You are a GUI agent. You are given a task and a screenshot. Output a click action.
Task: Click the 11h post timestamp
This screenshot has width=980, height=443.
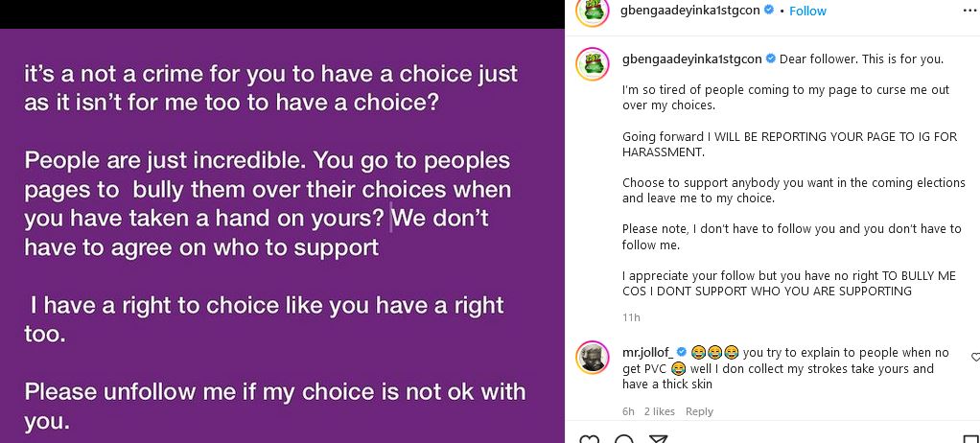[631, 317]
